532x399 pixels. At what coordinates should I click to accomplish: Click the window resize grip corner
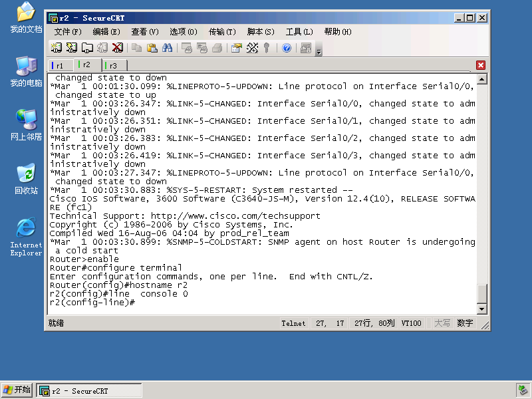[485, 325]
